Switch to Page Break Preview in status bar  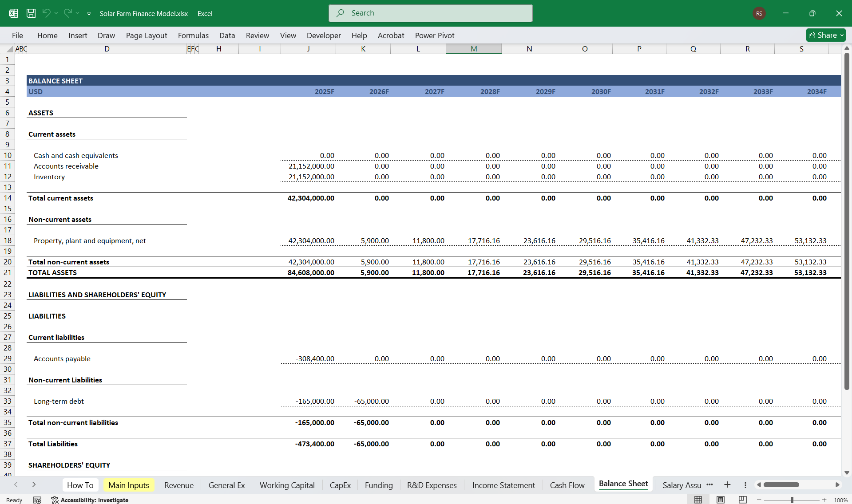pos(743,500)
